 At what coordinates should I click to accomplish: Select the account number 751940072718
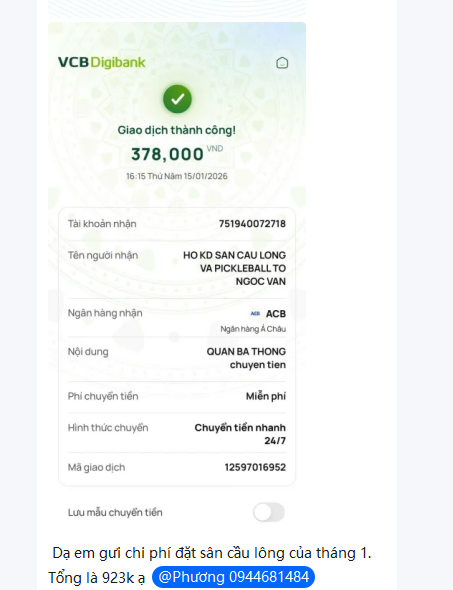(x=252, y=224)
